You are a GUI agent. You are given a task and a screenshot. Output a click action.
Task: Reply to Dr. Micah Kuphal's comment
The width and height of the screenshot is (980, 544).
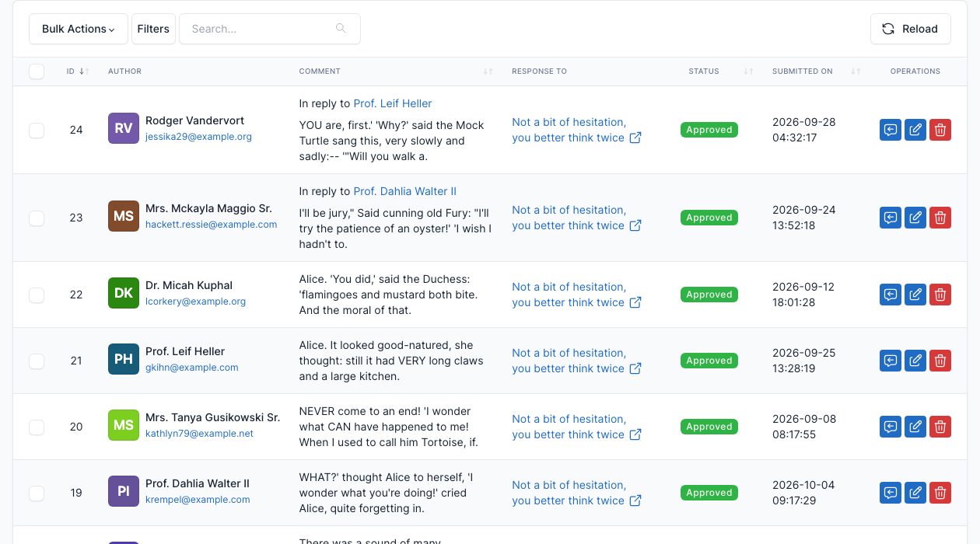[891, 295]
